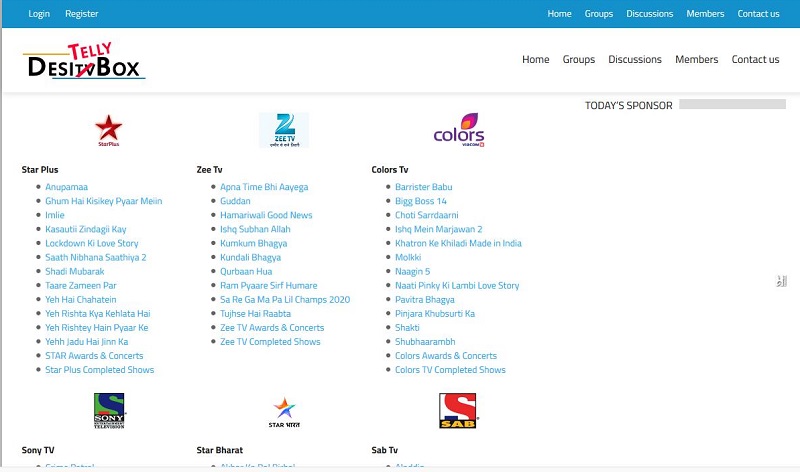Viewport: 800px width, 472px height.
Task: Open the Barrister Babu link
Action: click(423, 187)
